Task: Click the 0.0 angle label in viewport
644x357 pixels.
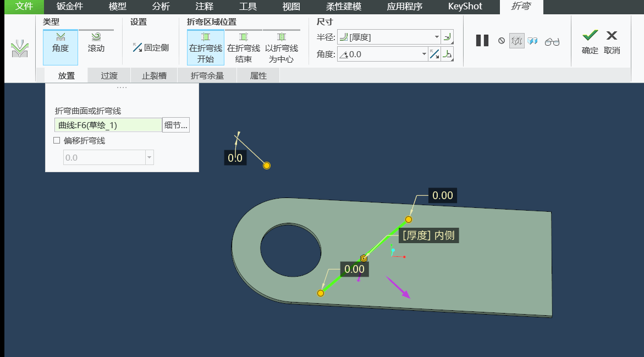Action: 235,158
